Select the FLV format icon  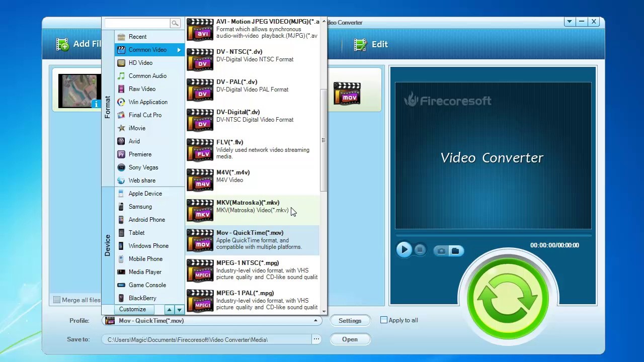tap(200, 150)
